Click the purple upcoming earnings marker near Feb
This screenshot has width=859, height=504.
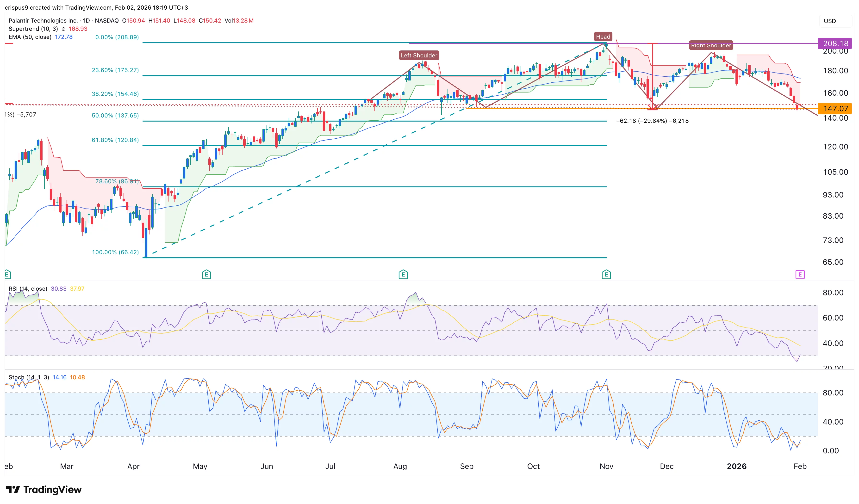click(x=800, y=274)
